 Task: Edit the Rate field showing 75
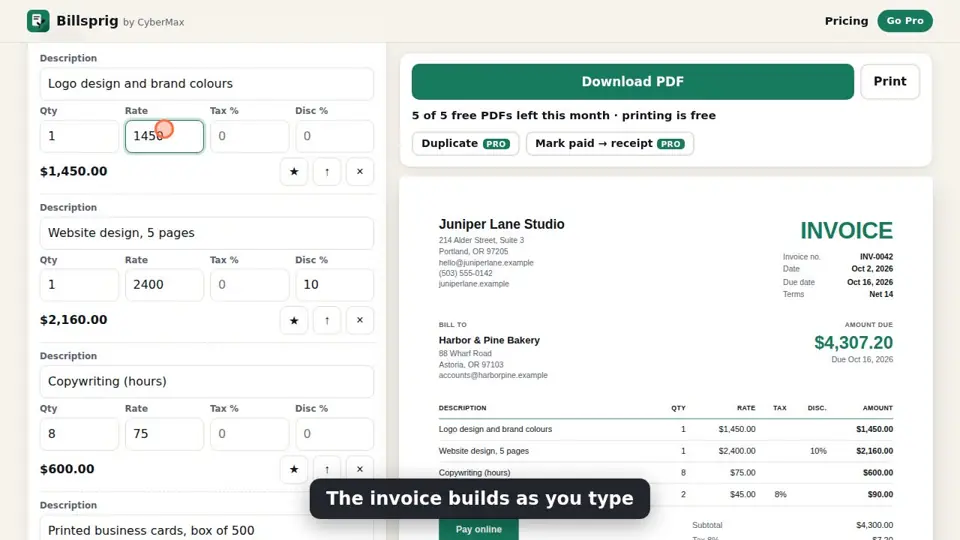coord(164,433)
